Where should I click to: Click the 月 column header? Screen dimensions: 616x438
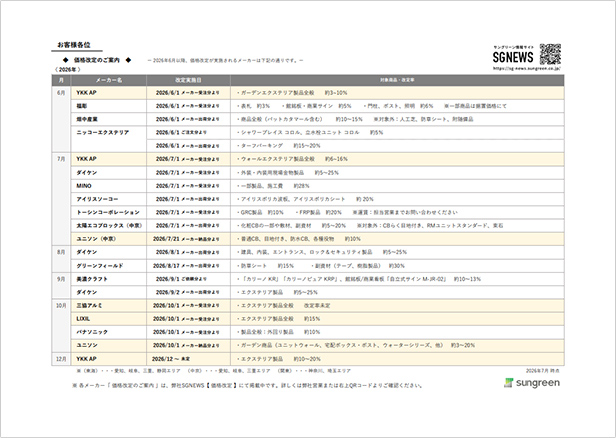pyautogui.click(x=61, y=80)
